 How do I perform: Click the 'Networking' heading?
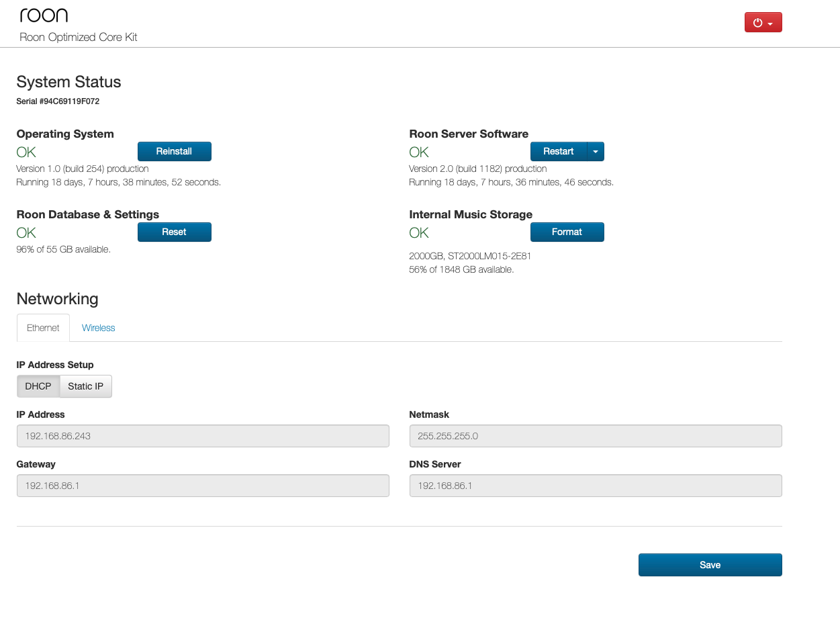pos(58,299)
